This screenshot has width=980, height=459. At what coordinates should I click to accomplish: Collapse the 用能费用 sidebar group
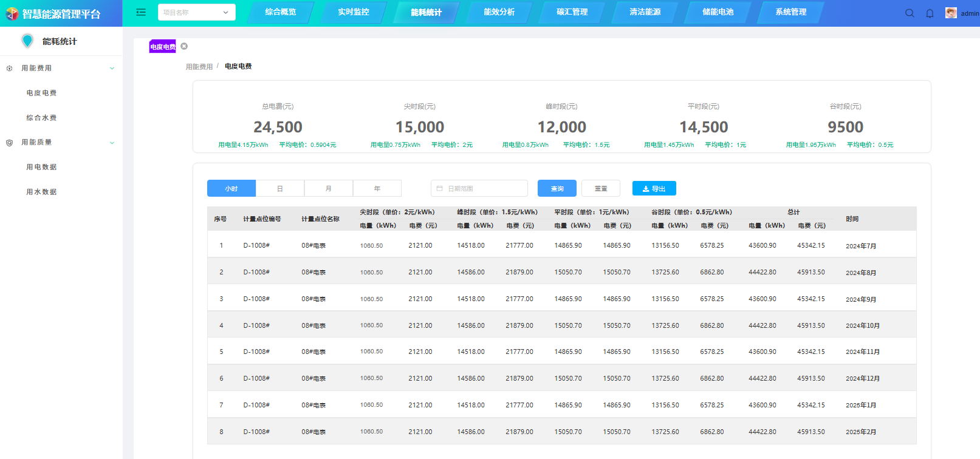coord(112,69)
